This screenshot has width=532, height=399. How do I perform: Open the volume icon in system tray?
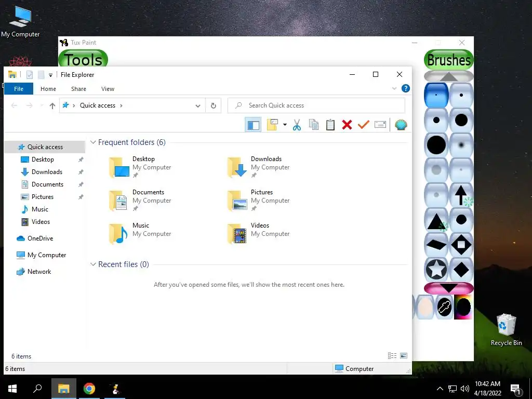tap(465, 389)
